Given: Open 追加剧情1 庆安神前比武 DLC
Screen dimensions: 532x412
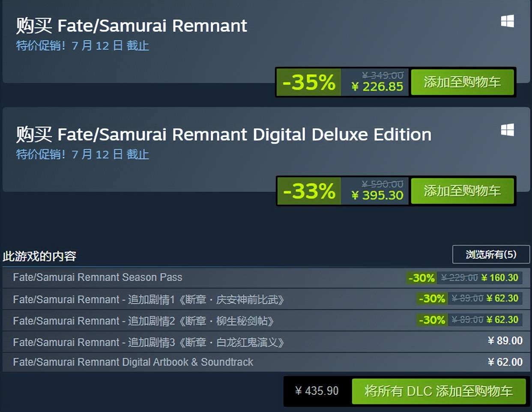Looking at the screenshot, I should click(x=148, y=299).
